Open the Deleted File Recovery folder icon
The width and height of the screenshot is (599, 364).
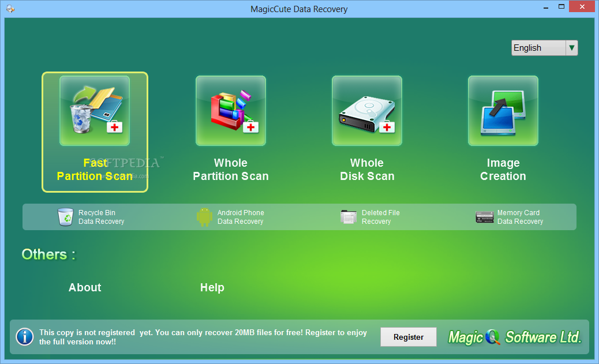[349, 217]
